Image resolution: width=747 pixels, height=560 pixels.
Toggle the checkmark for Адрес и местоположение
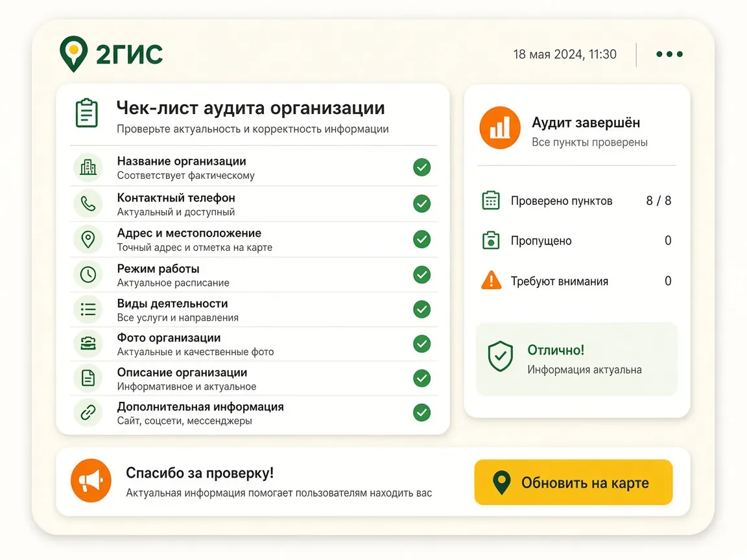click(x=421, y=239)
